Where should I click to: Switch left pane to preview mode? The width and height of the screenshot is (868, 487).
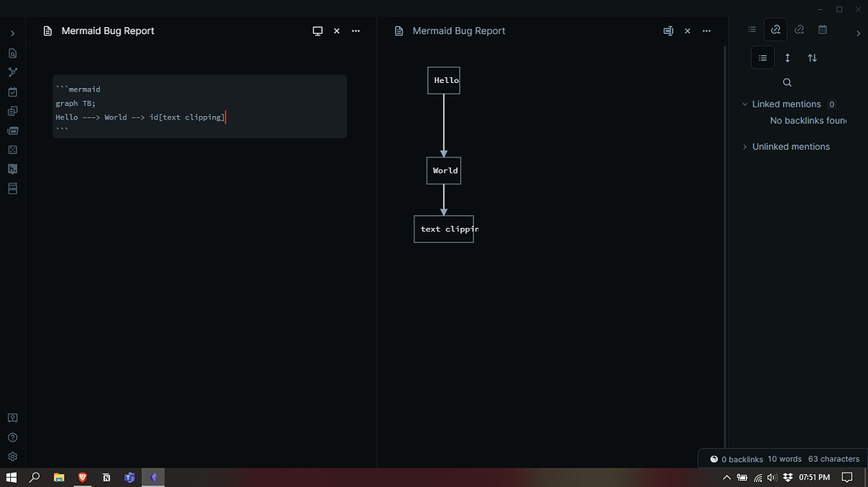318,30
